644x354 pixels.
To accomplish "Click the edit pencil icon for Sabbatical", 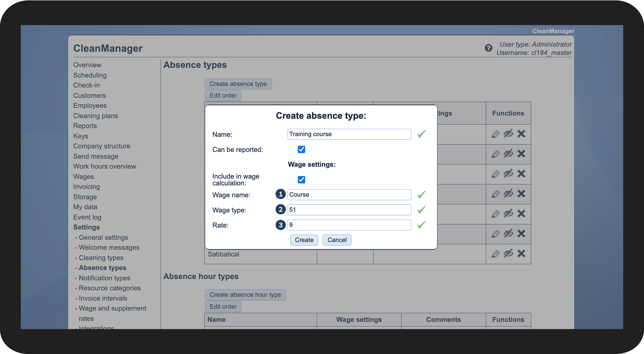I will point(495,254).
